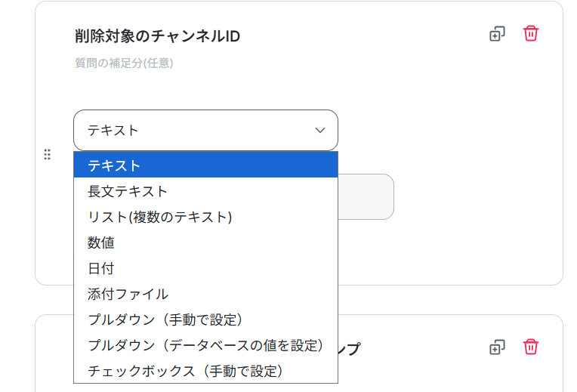Edit the 削除対象のチャンネルID question title

pyautogui.click(x=158, y=36)
